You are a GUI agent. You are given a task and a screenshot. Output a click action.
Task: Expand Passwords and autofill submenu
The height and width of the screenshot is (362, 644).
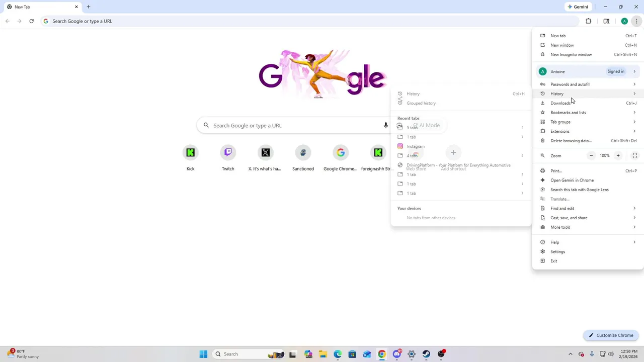[588, 84]
